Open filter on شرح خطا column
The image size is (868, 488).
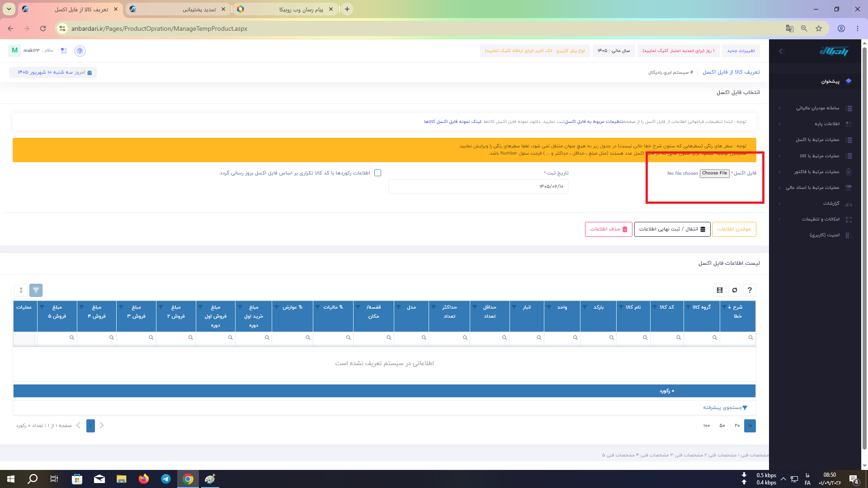(724, 307)
